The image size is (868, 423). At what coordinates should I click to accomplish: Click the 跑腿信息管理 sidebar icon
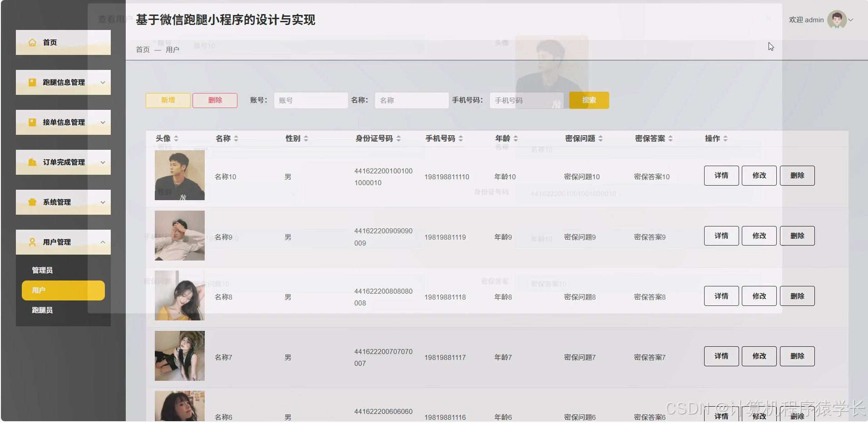(32, 82)
